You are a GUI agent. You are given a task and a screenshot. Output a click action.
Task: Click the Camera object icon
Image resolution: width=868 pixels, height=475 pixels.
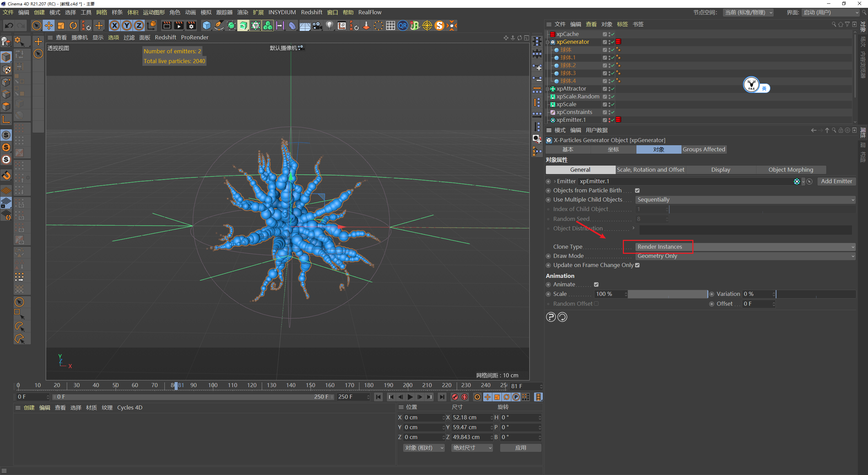click(x=317, y=25)
